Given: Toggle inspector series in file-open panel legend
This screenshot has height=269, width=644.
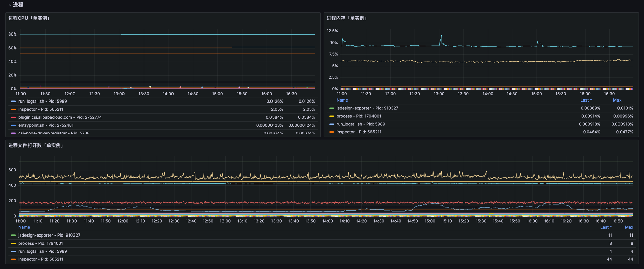Looking at the screenshot, I should [41, 259].
